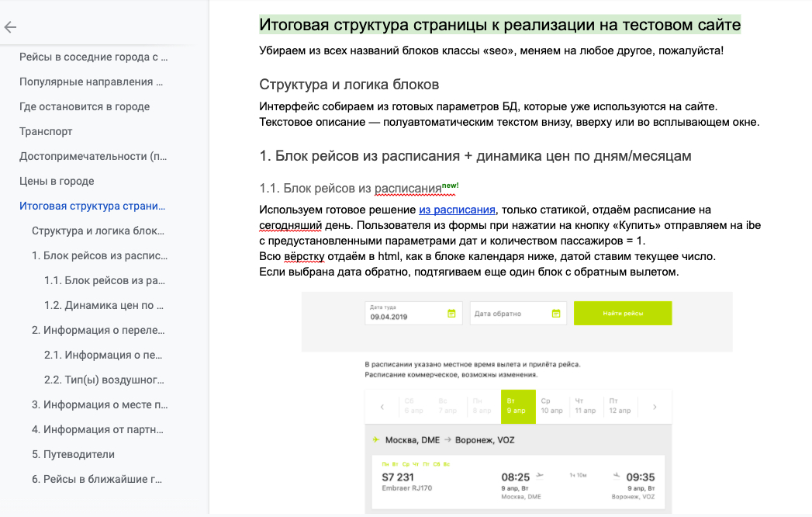The height and width of the screenshot is (517, 812).
Task: Open '5. Путеводители' in the outline
Action: tap(73, 454)
